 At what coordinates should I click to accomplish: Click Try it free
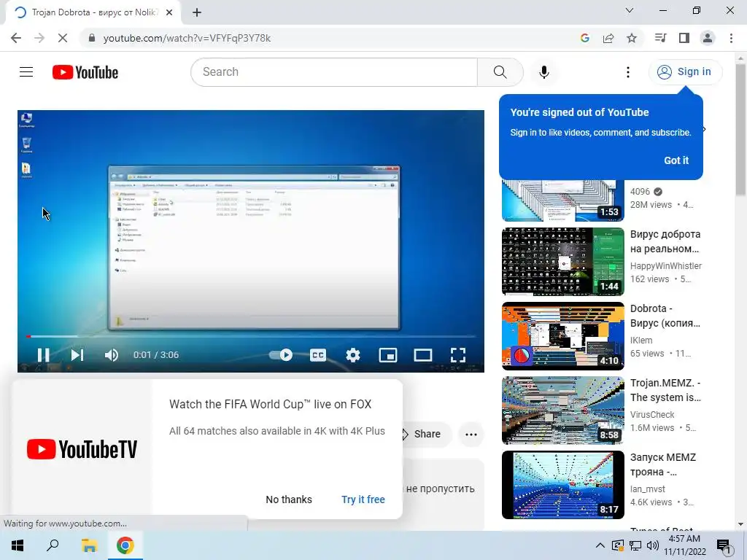(363, 499)
